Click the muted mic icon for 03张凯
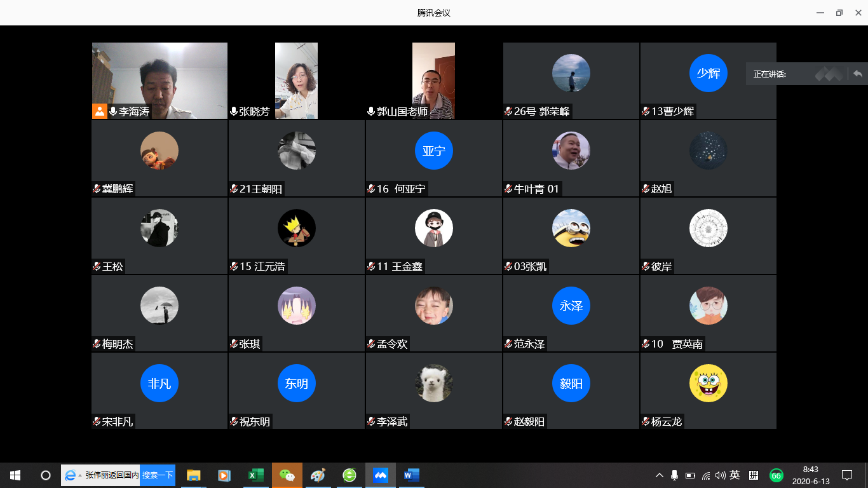Viewport: 868px width, 488px height. [508, 266]
